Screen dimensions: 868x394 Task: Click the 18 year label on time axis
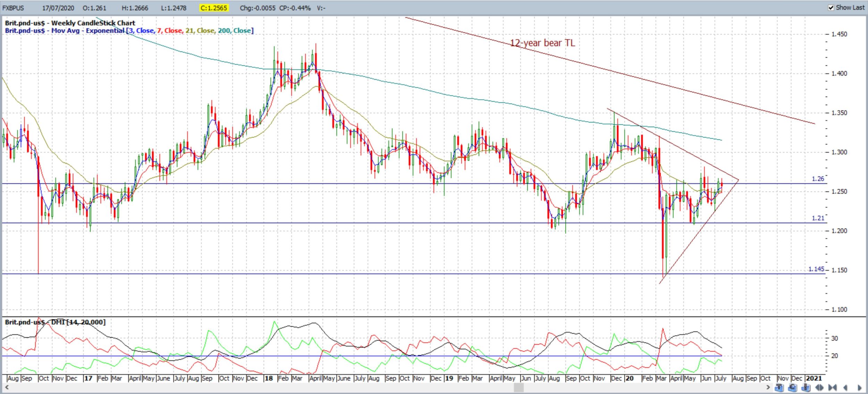[x=269, y=378]
